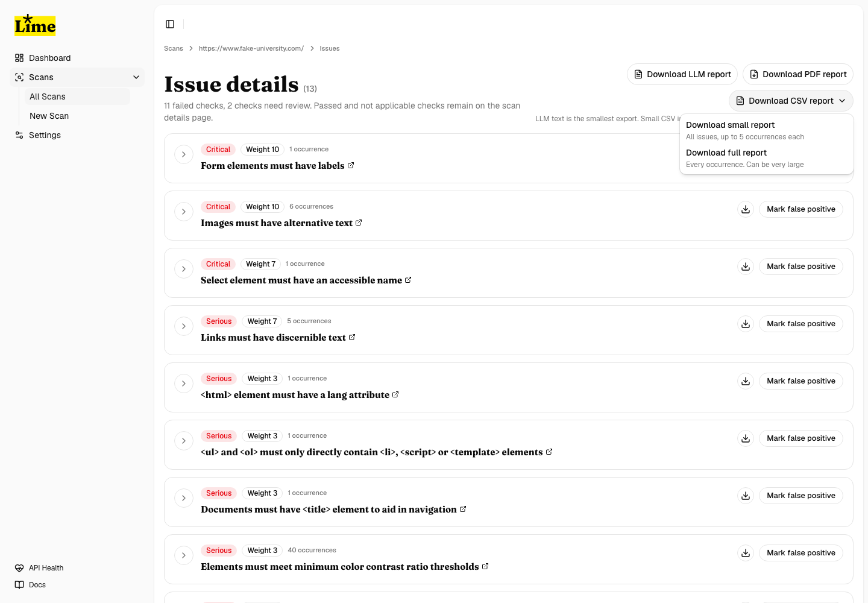Open external link beside Form elements labels
This screenshot has height=603, width=868.
tap(351, 165)
